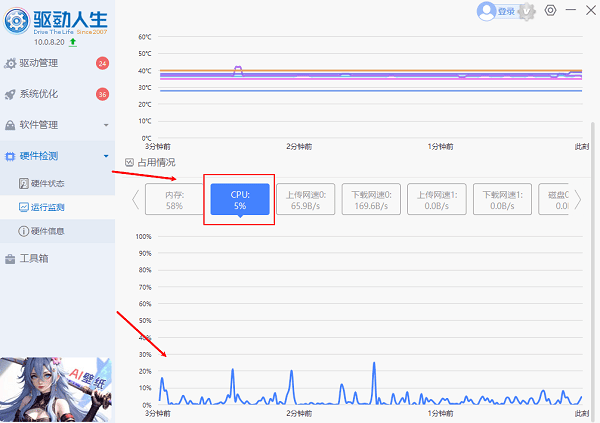
Task: Open settings via the hexagon gear icon
Action: coord(552,11)
